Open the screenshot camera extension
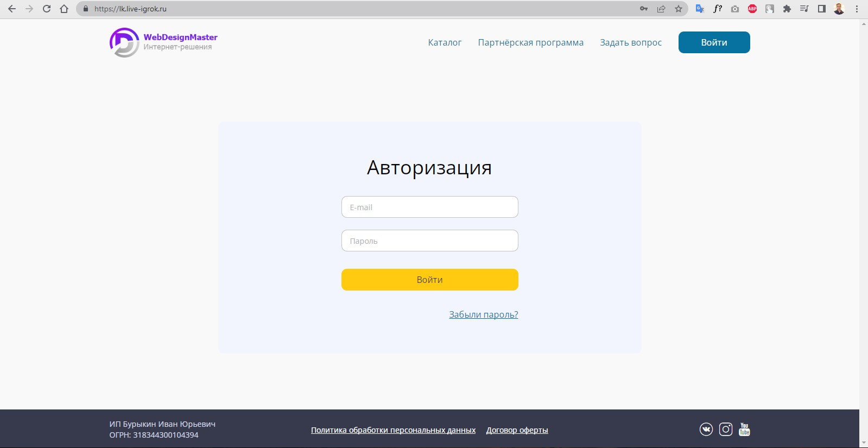Image resolution: width=868 pixels, height=448 pixels. click(x=735, y=9)
